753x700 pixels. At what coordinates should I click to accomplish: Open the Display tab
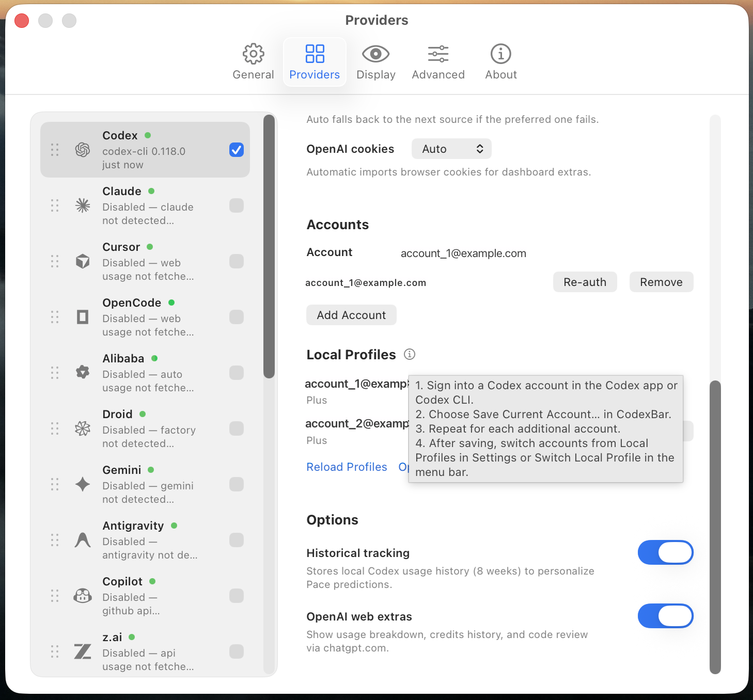point(376,62)
